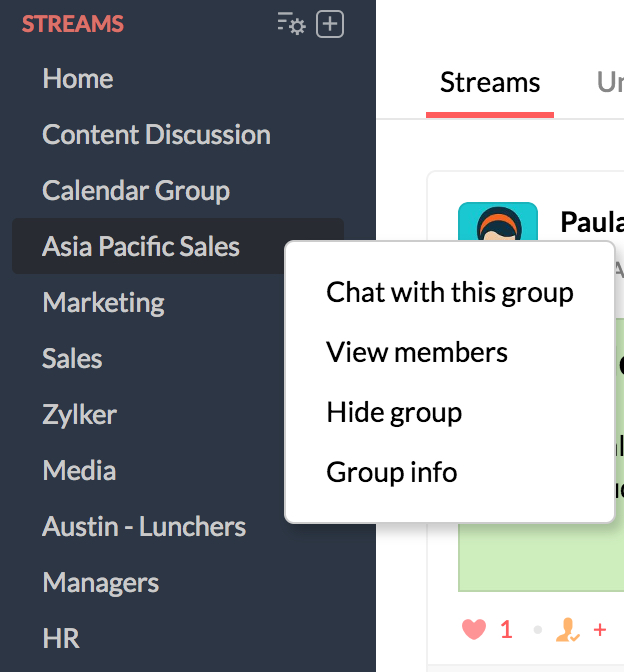Click the heart like icon on post
The height and width of the screenshot is (672, 624).
pyautogui.click(x=474, y=629)
